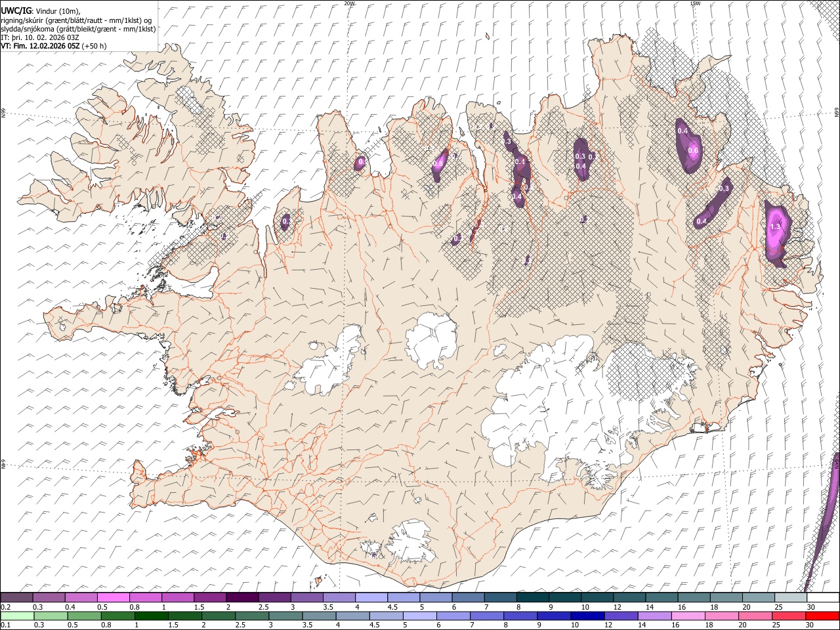Click the 'slydda/snjókoma' legend description line
Viewport: 840px width, 630px height.
(79, 29)
